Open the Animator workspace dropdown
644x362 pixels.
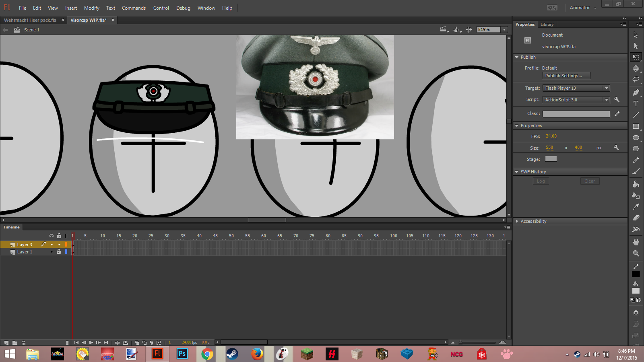coord(583,8)
